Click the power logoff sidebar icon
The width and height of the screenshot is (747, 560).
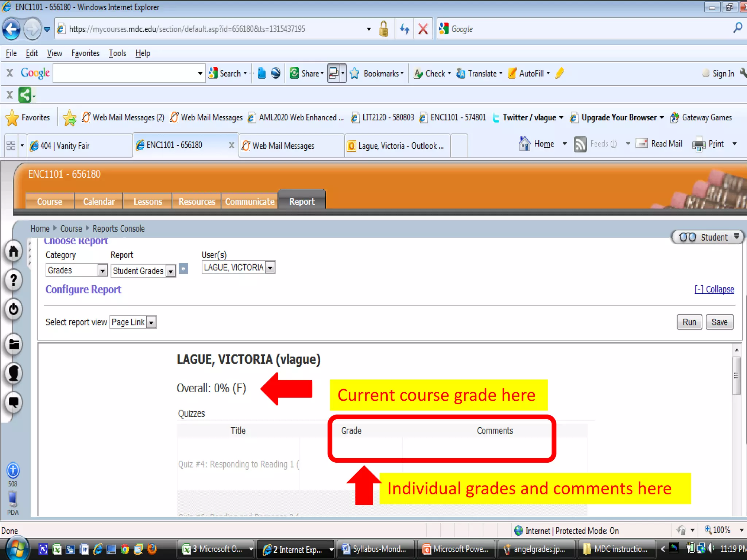(13, 309)
